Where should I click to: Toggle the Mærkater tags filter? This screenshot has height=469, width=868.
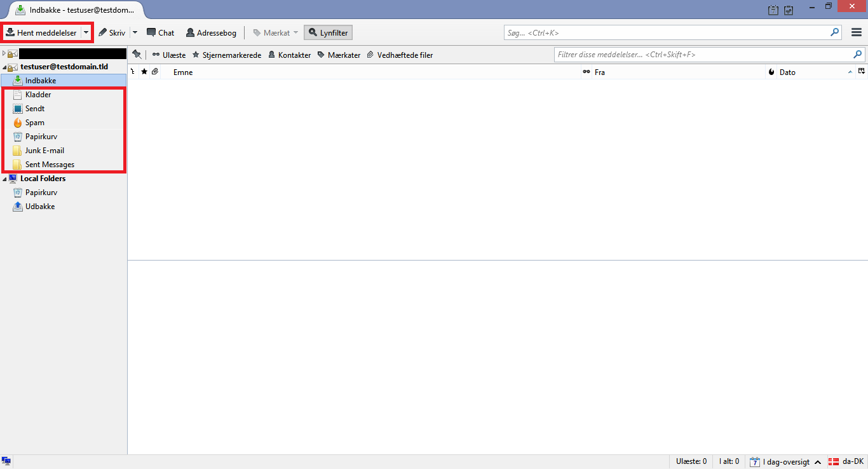tap(339, 55)
